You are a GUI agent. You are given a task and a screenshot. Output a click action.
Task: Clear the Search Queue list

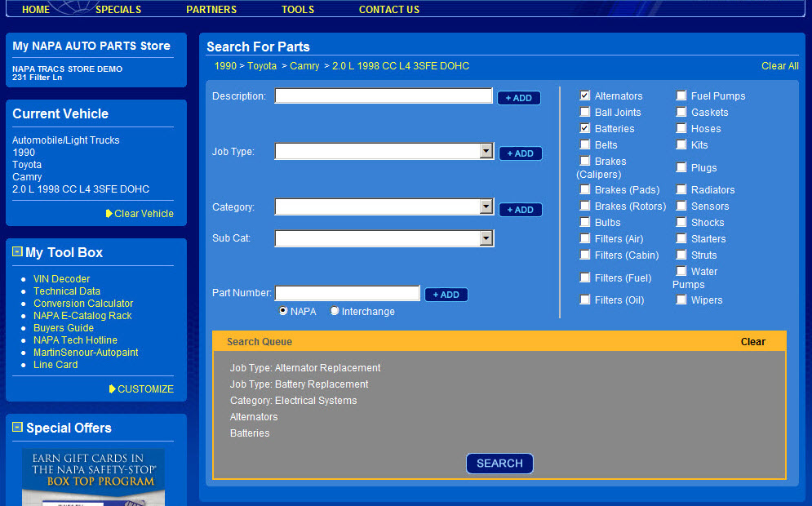(x=752, y=342)
